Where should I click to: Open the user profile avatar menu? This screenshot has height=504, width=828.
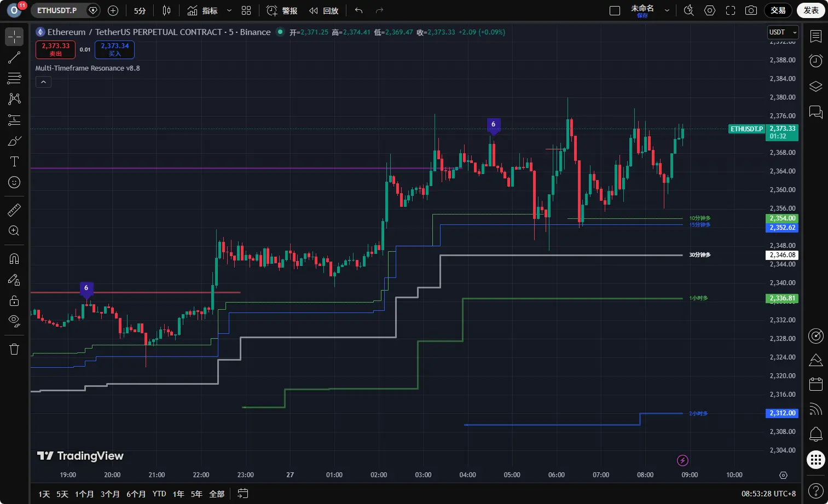(14, 10)
